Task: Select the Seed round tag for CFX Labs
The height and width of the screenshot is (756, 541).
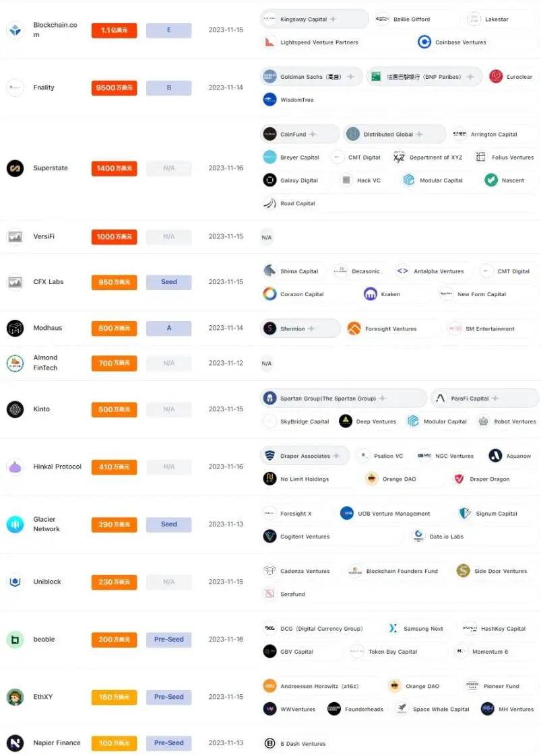Action: click(169, 282)
